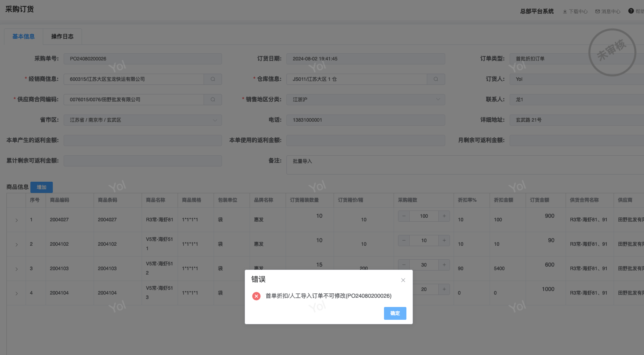Click the 供应商合同编码 input field

(x=134, y=100)
